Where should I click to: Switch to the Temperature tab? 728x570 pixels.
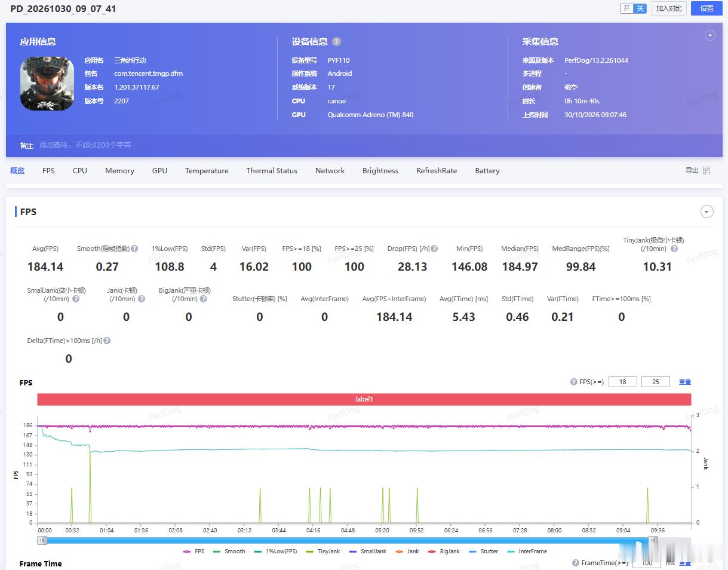click(207, 171)
